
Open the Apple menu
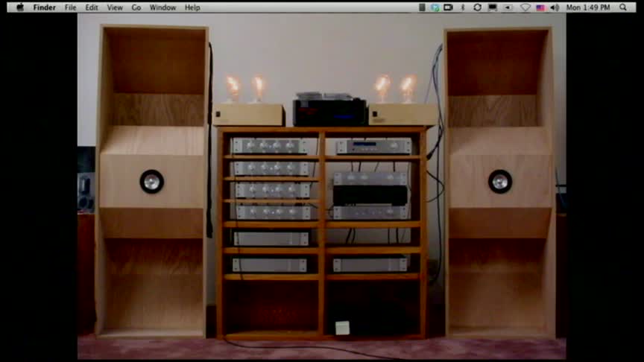(x=19, y=7)
